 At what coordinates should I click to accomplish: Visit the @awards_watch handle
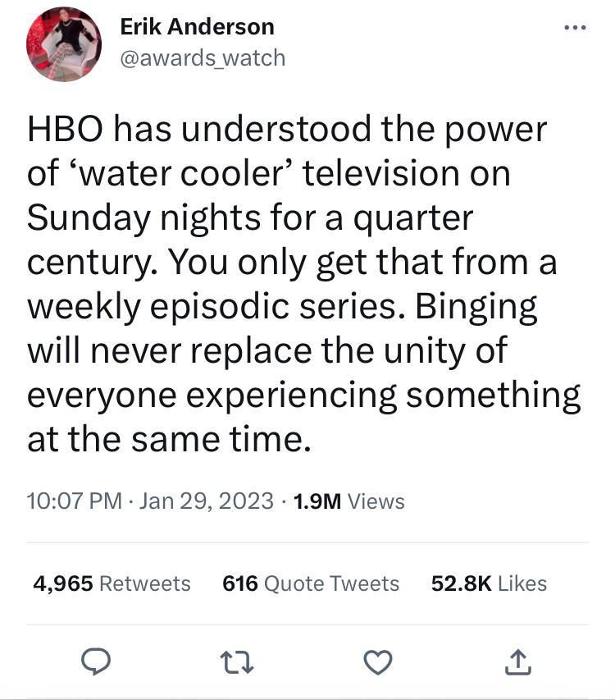[203, 57]
